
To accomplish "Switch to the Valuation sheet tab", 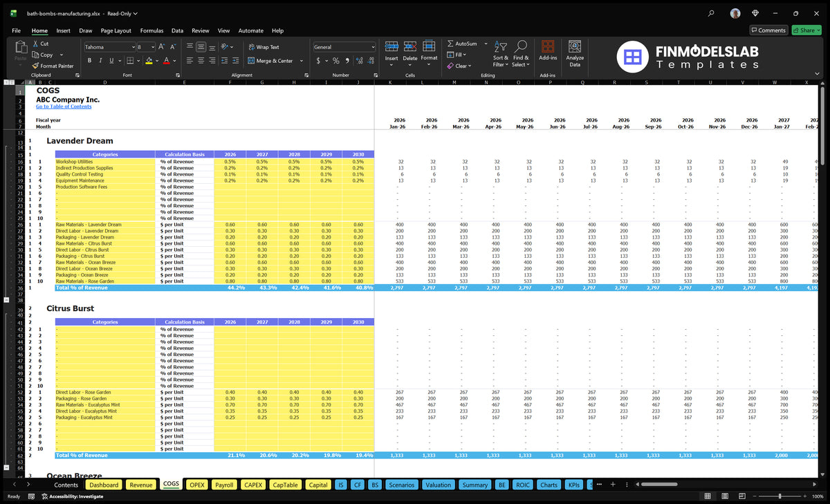I will [438, 485].
